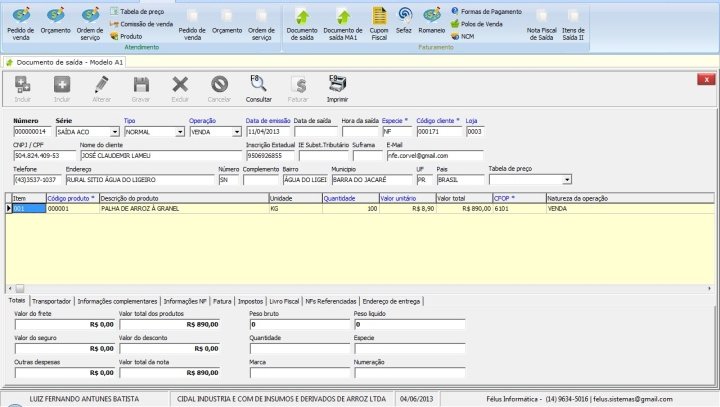Open Sefaz icon
Image resolution: width=720 pixels, height=407 pixels.
404,21
